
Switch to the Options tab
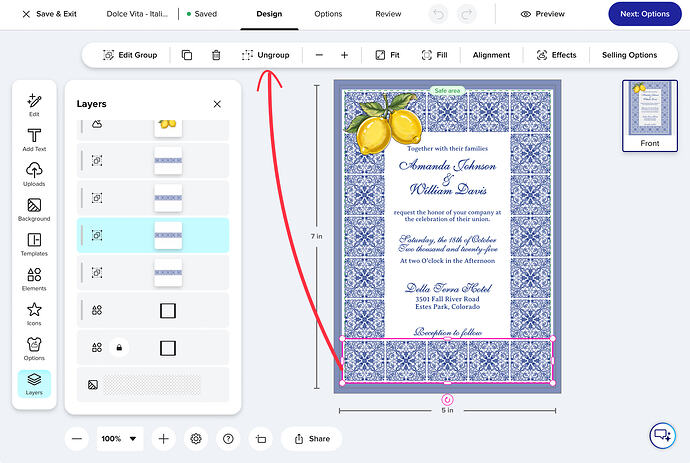(328, 14)
